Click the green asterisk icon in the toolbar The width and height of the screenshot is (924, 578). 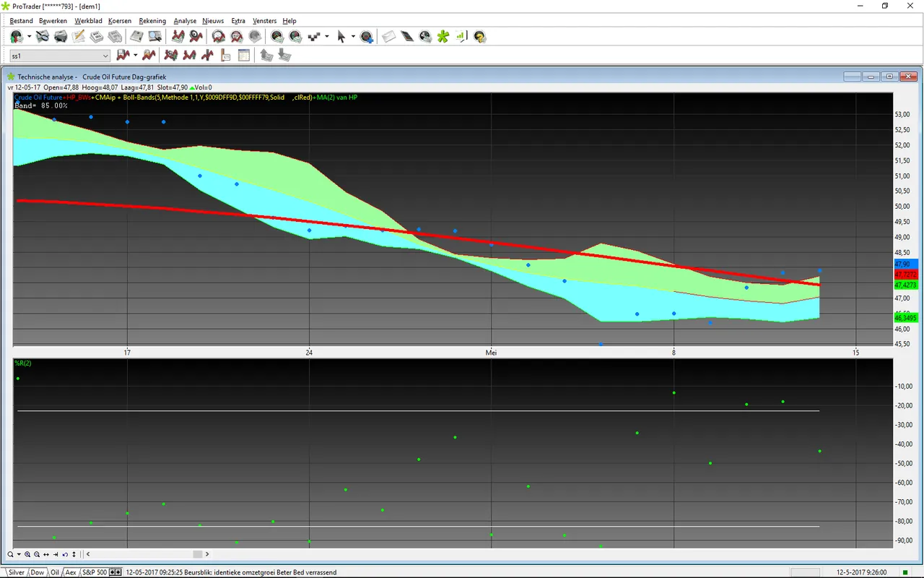(x=443, y=36)
